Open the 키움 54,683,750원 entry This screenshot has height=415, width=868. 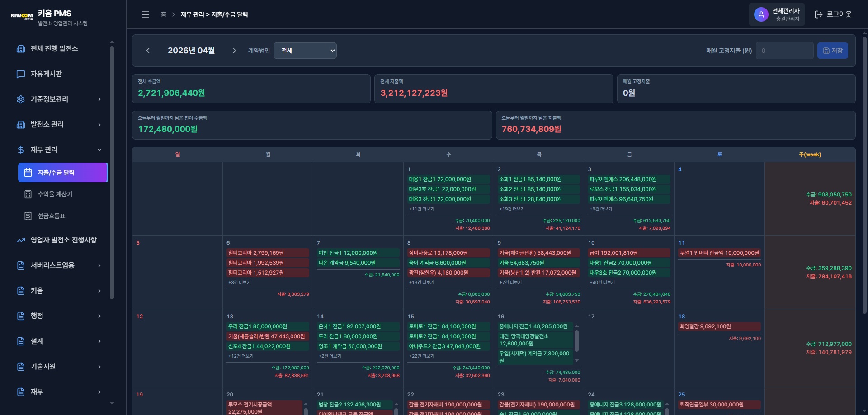539,263
